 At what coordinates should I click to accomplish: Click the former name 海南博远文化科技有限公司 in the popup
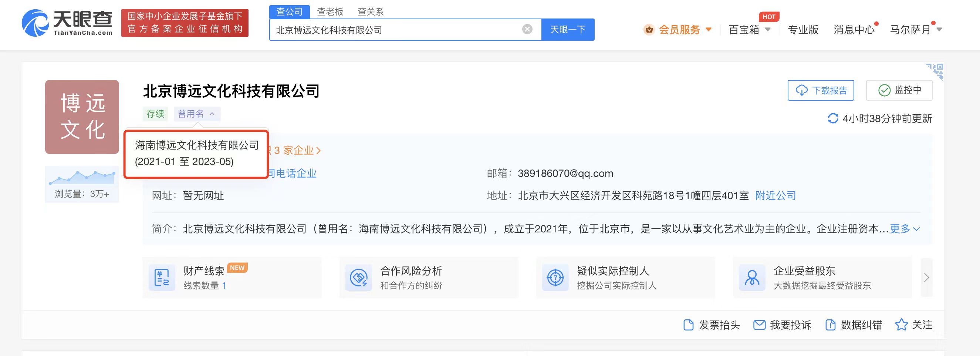pyautogui.click(x=197, y=145)
